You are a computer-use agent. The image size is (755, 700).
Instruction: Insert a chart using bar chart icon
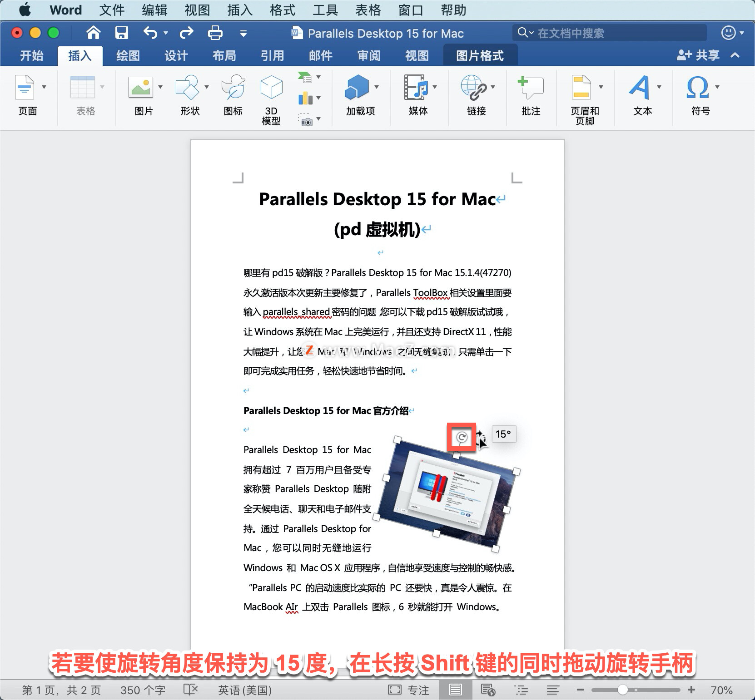pos(306,98)
